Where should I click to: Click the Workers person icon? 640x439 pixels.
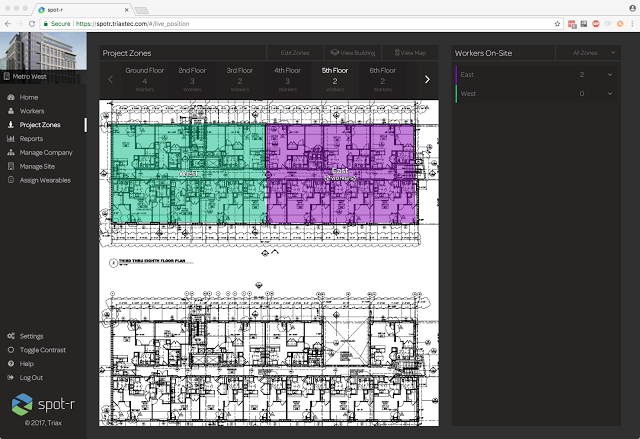11,111
